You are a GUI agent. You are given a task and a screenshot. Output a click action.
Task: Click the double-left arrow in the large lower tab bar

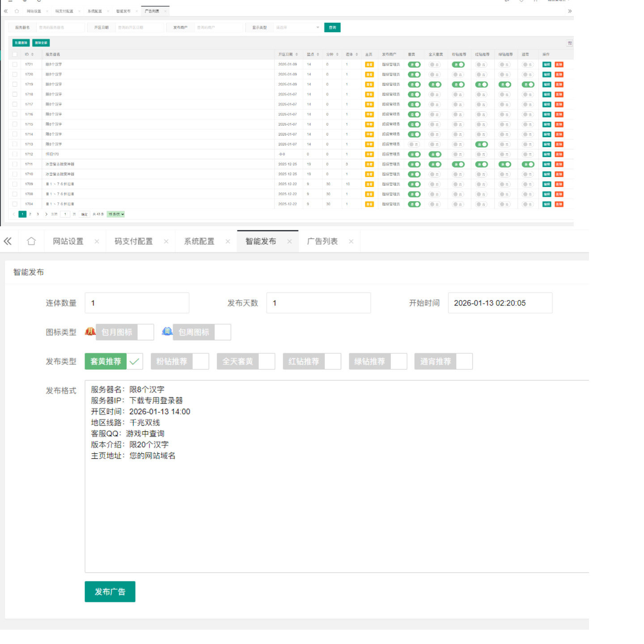tap(8, 241)
